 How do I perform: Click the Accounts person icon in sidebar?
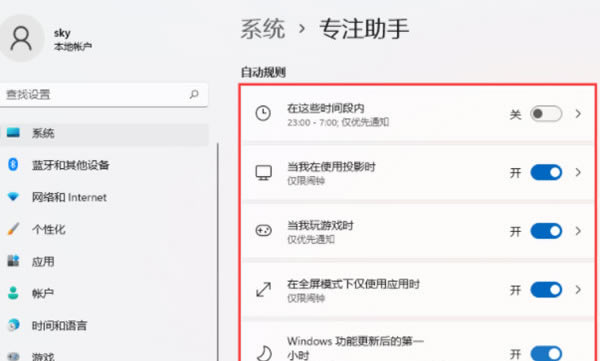13,293
